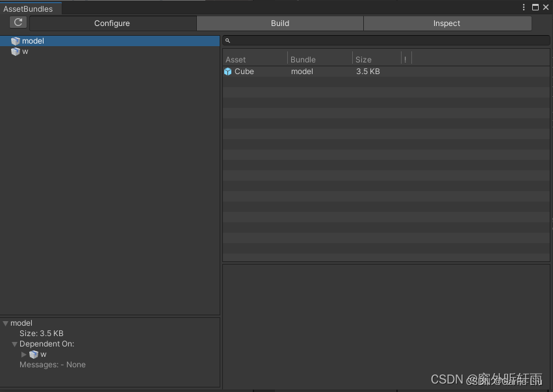
Task: Click the bundle icon next to model
Action: [x=15, y=40]
